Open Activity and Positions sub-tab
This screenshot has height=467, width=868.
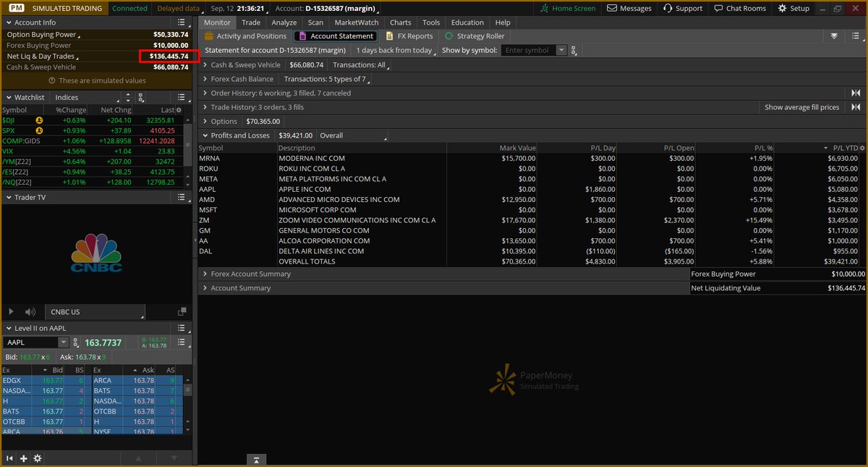click(x=245, y=36)
